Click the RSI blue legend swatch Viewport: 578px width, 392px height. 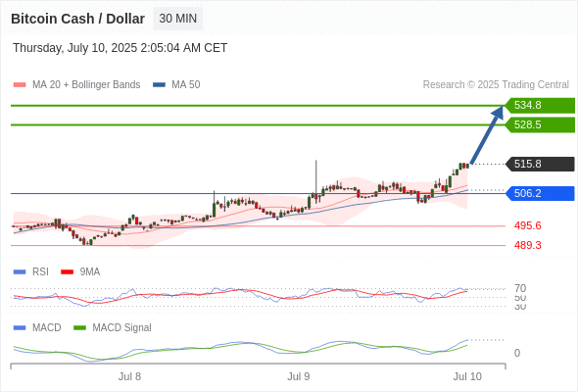(x=20, y=272)
